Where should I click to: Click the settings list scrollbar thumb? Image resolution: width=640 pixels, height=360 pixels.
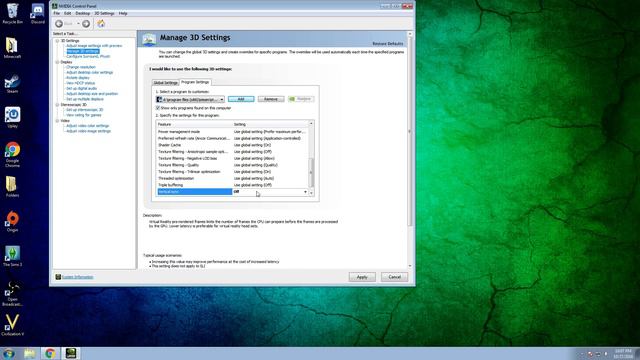point(311,173)
